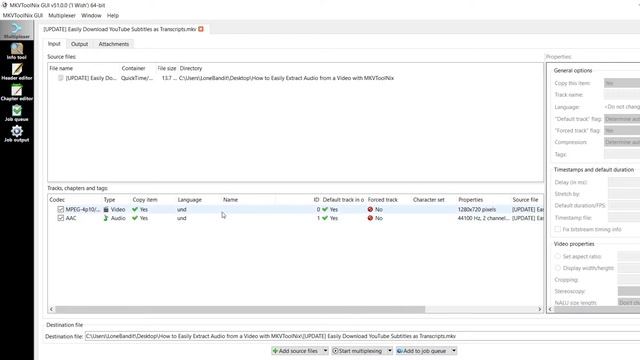
Task: Click the Tags input field in General options
Action: click(622, 154)
